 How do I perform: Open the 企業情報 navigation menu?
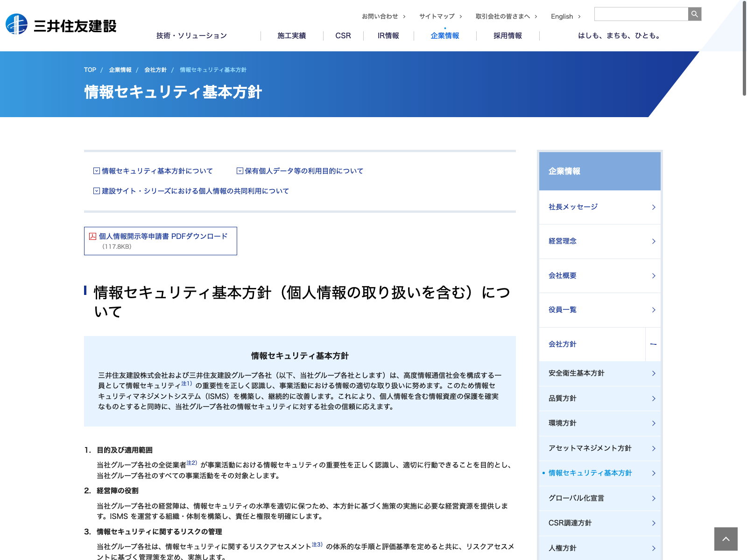[x=444, y=36]
